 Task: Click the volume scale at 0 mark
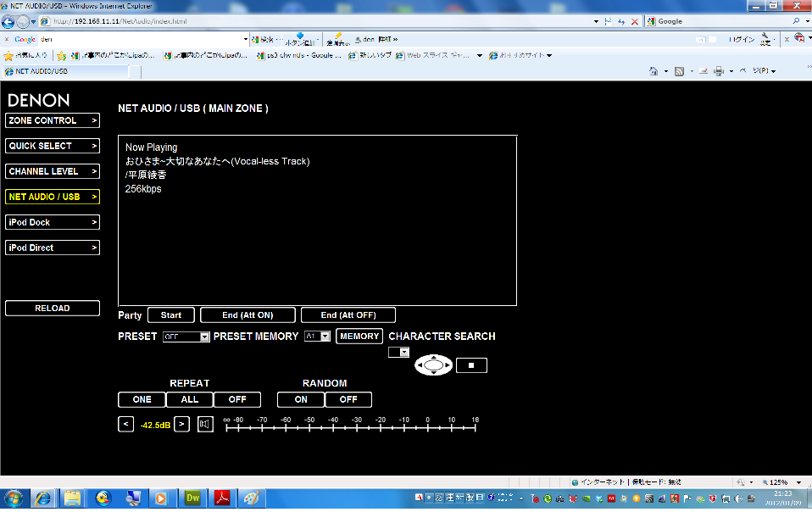pos(428,427)
